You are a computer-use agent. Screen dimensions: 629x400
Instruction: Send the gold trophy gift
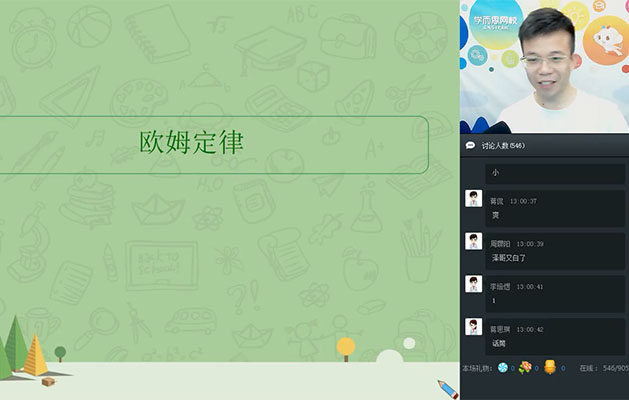click(550, 367)
